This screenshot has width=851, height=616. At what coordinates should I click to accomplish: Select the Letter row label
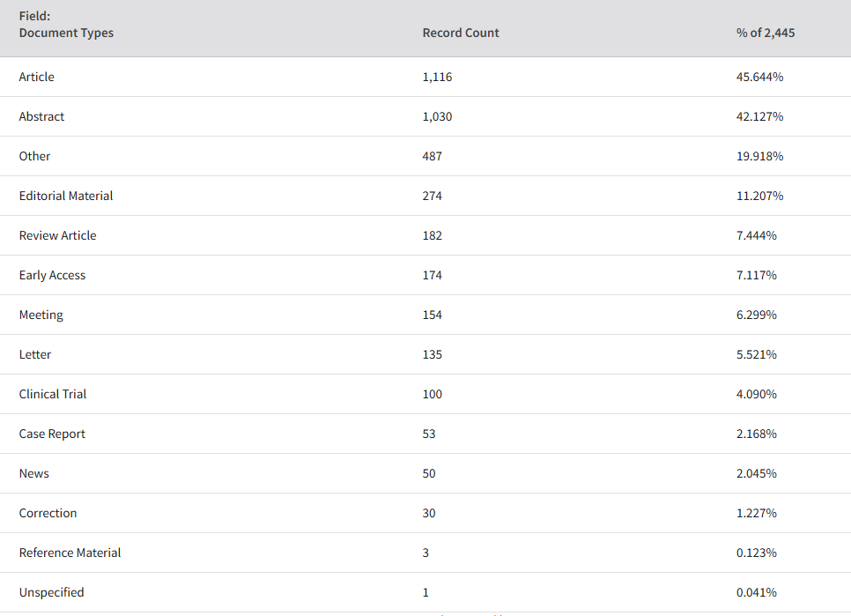coord(34,354)
